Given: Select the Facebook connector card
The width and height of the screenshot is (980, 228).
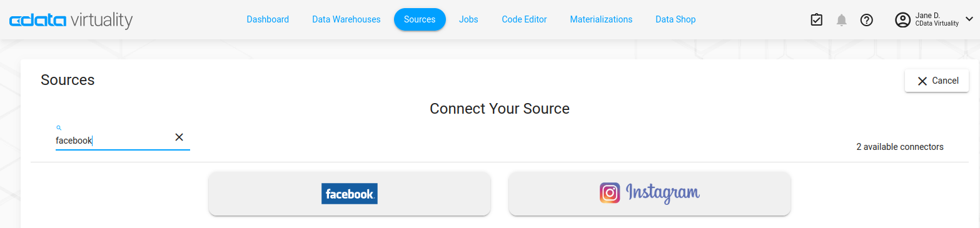Looking at the screenshot, I should [x=350, y=194].
